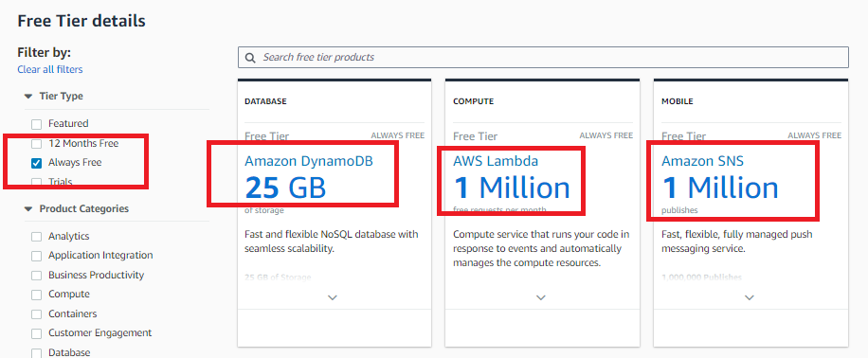Image resolution: width=868 pixels, height=358 pixels.
Task: Collapse the Tier Type section
Action: [28, 97]
